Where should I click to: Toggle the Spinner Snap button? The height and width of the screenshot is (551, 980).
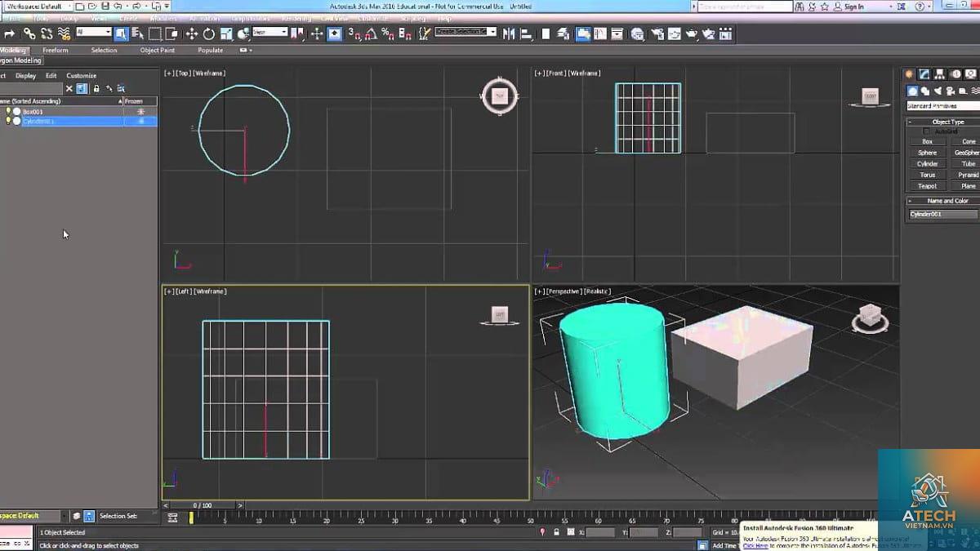(x=403, y=33)
